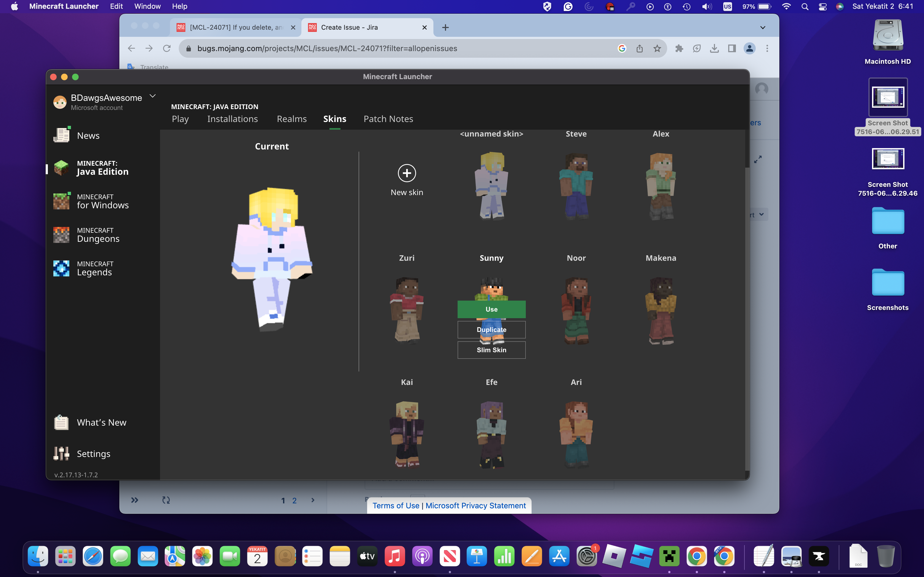924x577 pixels.
Task: Switch to the Patch Notes tab
Action: (388, 119)
